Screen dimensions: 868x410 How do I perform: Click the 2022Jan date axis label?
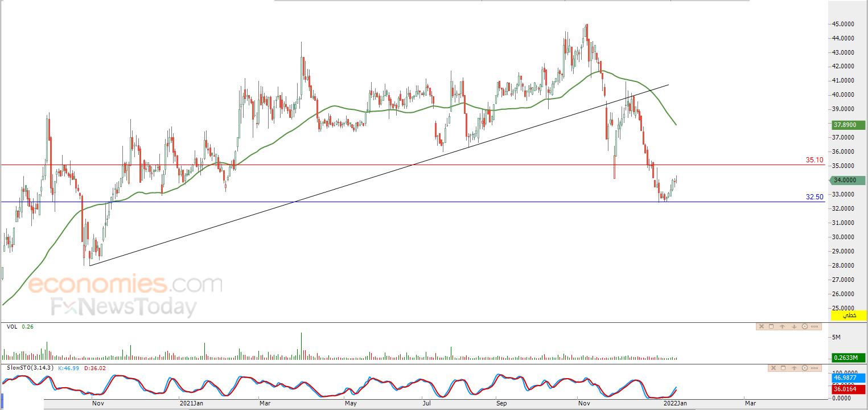(676, 404)
